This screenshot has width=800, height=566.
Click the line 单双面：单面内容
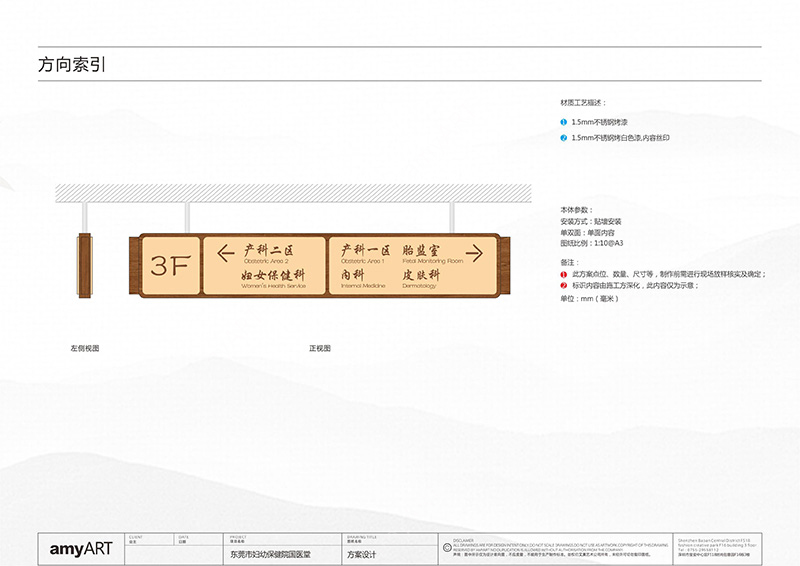tap(587, 232)
